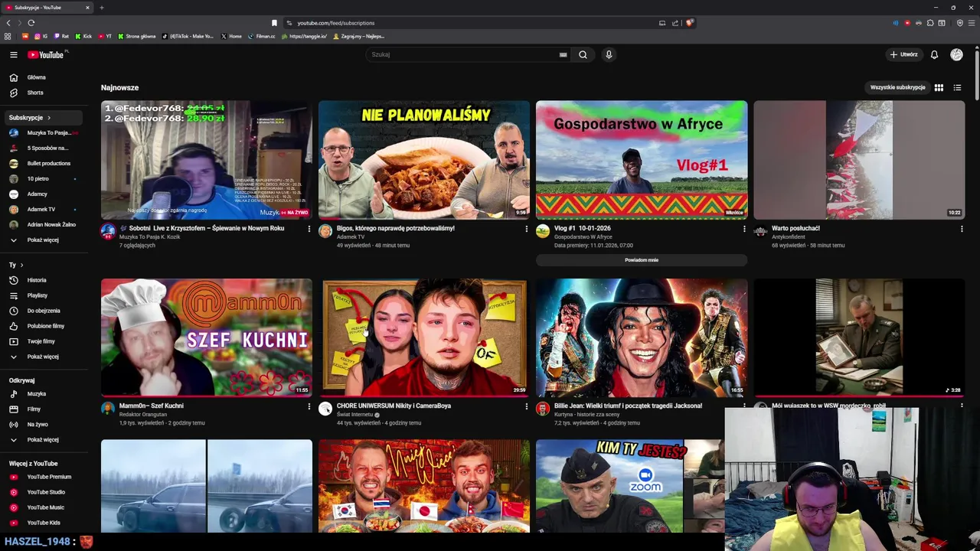Image resolution: width=980 pixels, height=551 pixels.
Task: Open Gospodarstwo w Afryce thumbnail
Action: pyautogui.click(x=642, y=160)
